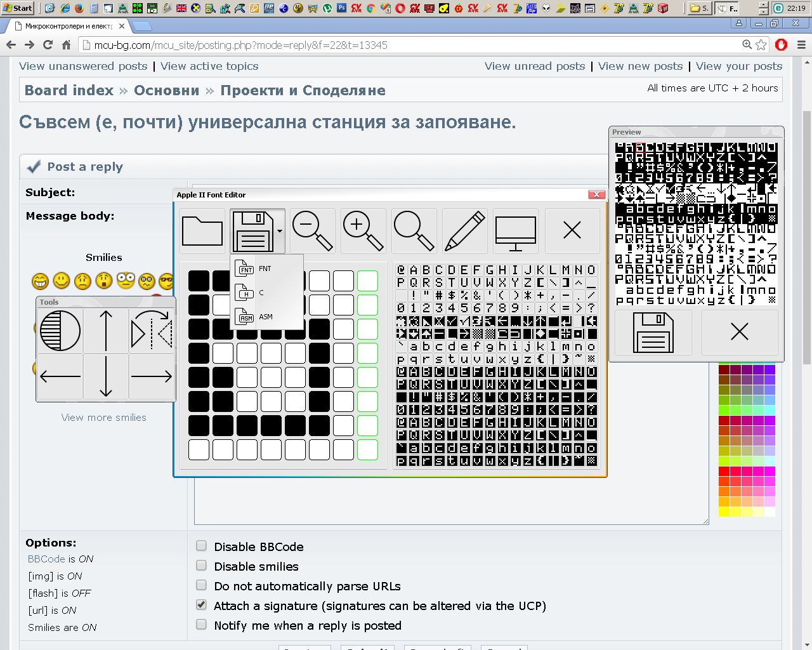Zoom out with the minus magnifier icon
The image size is (812, 650).
tap(312, 230)
